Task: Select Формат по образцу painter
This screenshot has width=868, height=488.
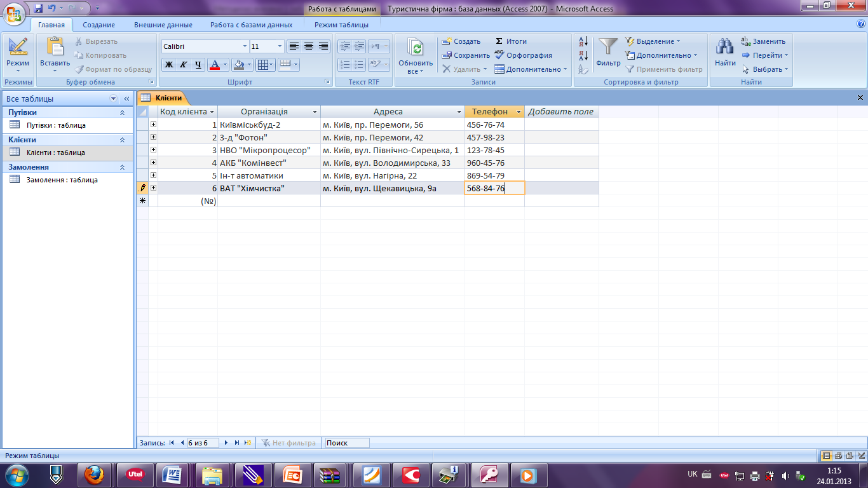Action: [x=114, y=69]
